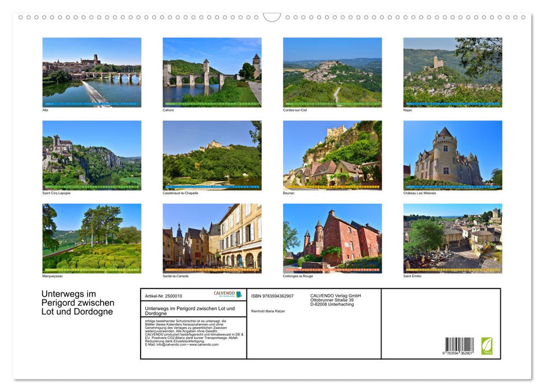Screen dimensions: 544x392
Task: Click the 'Sarlat-la-Caneda' caption
Action: click(x=175, y=276)
